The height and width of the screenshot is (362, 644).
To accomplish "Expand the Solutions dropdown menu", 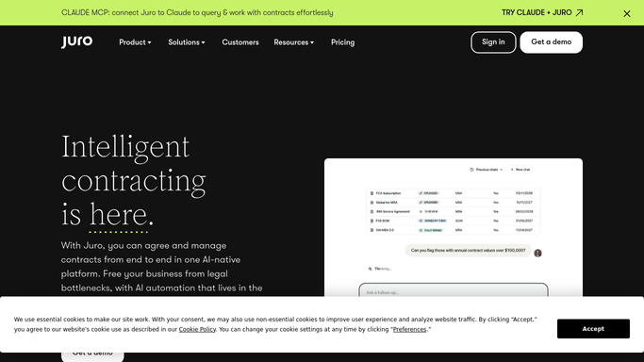I will 187,42.
